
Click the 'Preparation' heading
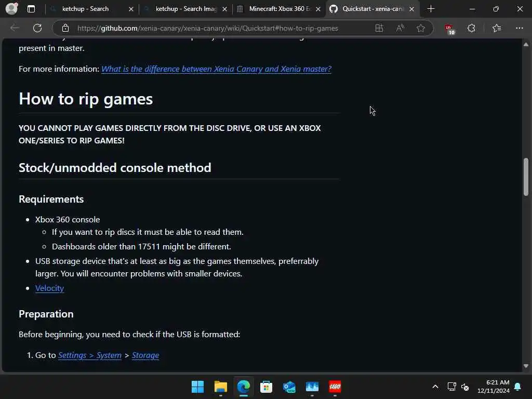click(46, 314)
